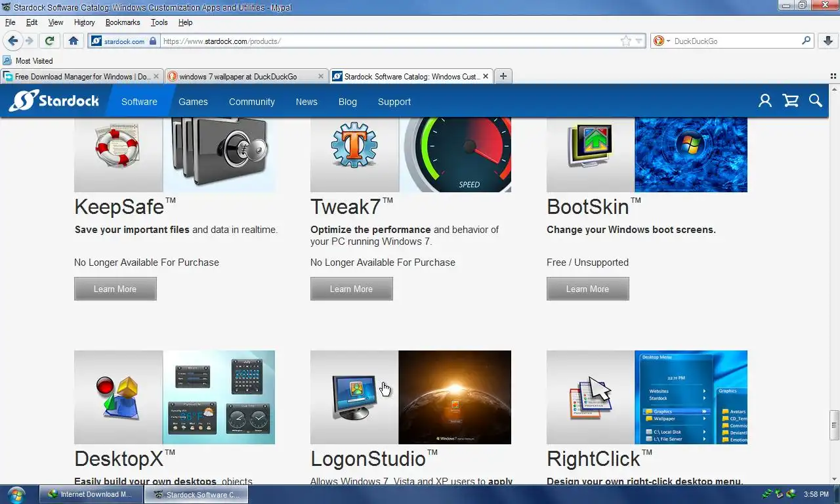Image resolution: width=840 pixels, height=504 pixels.
Task: Click the Stardock site search icon
Action: pos(816,101)
